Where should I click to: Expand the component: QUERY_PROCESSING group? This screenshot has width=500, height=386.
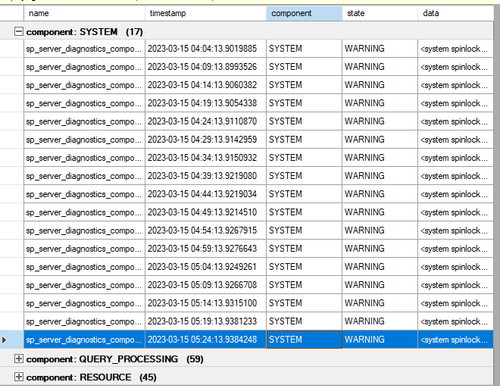tap(19, 359)
